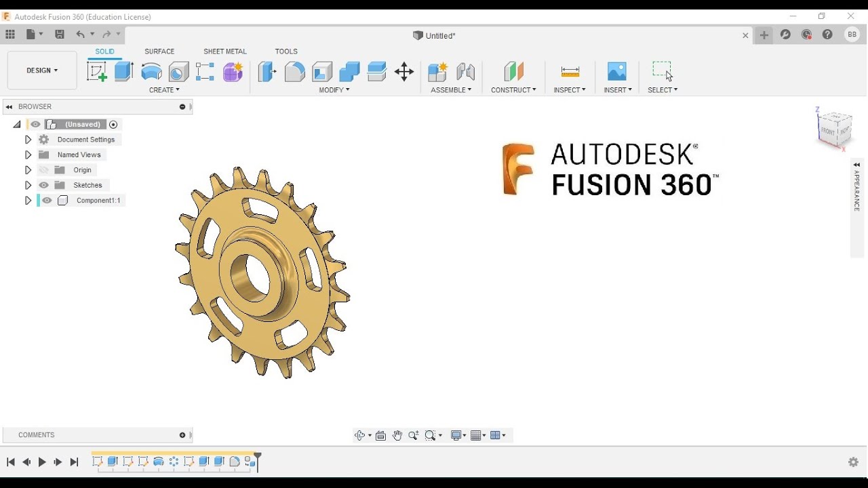Click the Undo arrow
This screenshot has width=868, height=488.
coord(81,34)
